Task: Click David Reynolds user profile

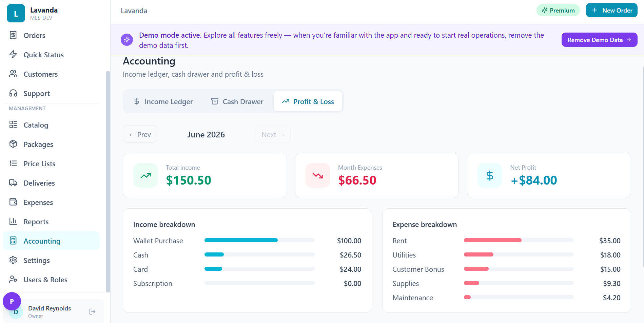Action: (x=50, y=311)
